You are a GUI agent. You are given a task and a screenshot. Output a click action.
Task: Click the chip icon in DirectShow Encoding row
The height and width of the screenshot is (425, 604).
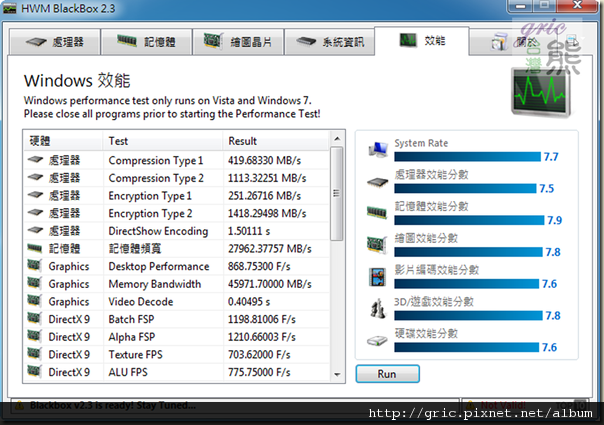[x=35, y=230]
